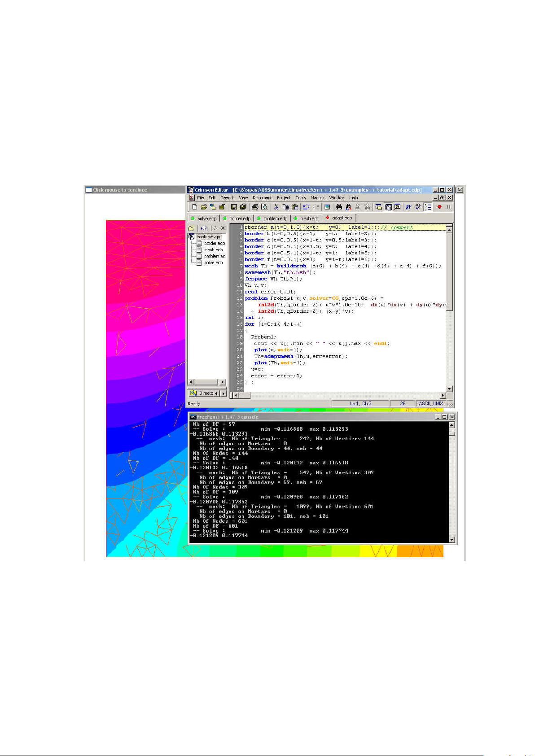Click the Save file floppy icon
The image size is (535, 756).
[x=234, y=207]
